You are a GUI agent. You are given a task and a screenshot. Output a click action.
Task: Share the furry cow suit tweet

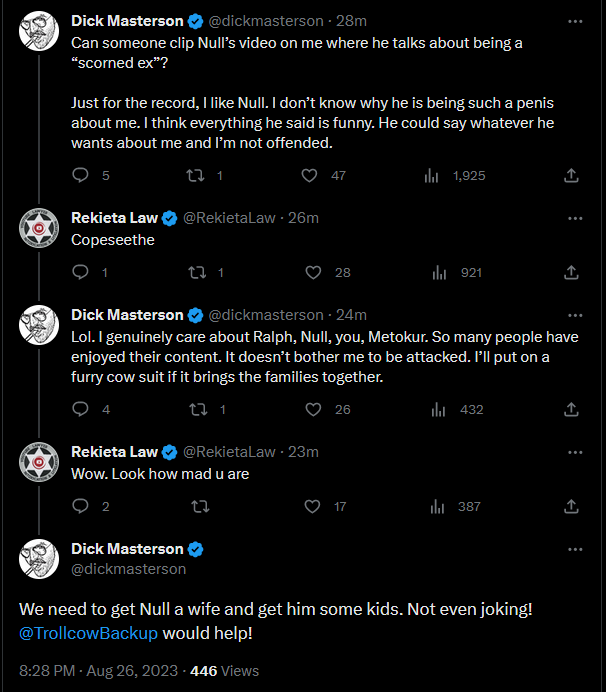(x=571, y=409)
